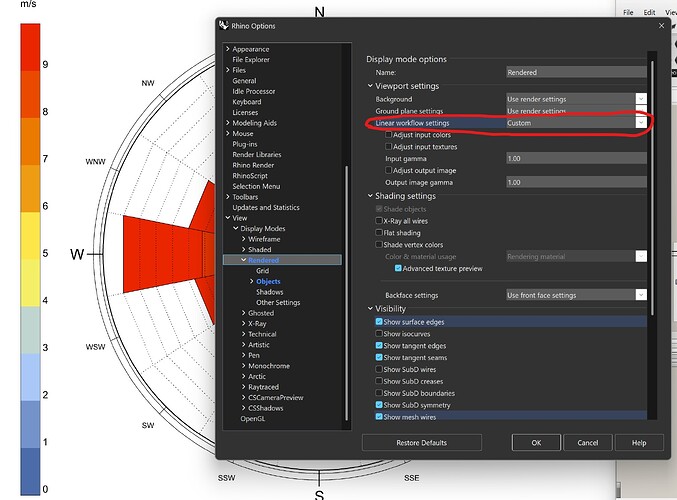
Task: Uncheck Show mesh wires
Action: tap(379, 417)
